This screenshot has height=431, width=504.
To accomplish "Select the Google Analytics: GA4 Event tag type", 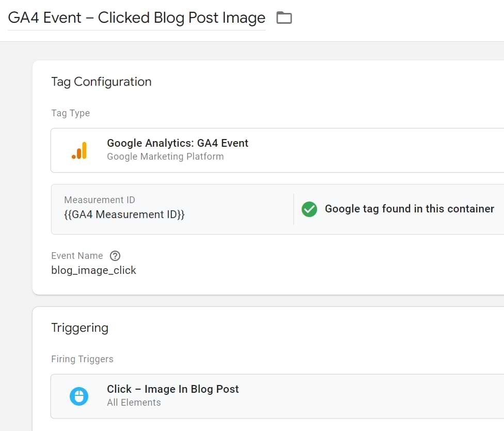I will 178,143.
